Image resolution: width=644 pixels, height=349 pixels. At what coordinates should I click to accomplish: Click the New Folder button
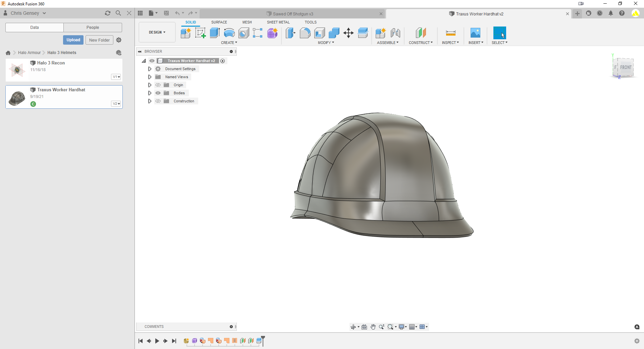[99, 40]
